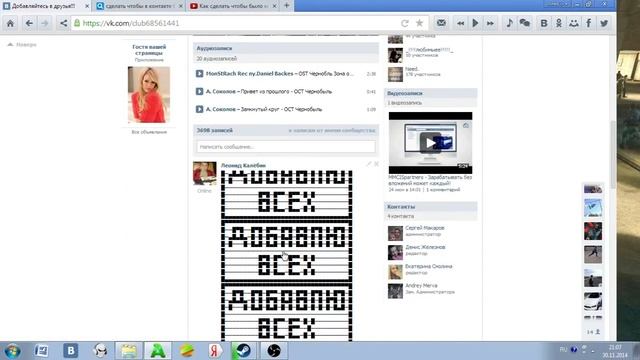Viewport: 640px width, 360px height.
Task: Open a new browser tab with plus
Action: (287, 6)
